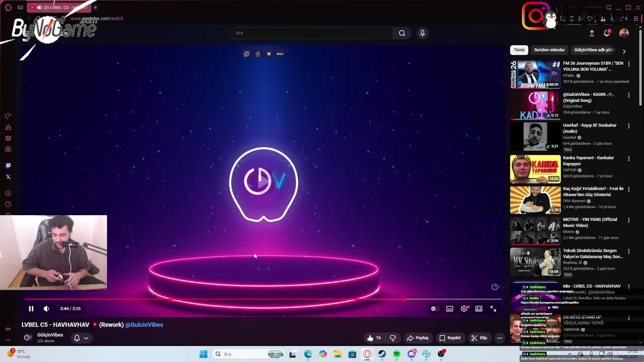Open the history clock icon in the sidebar
Screen dimensions: 644x362
click(x=8, y=204)
